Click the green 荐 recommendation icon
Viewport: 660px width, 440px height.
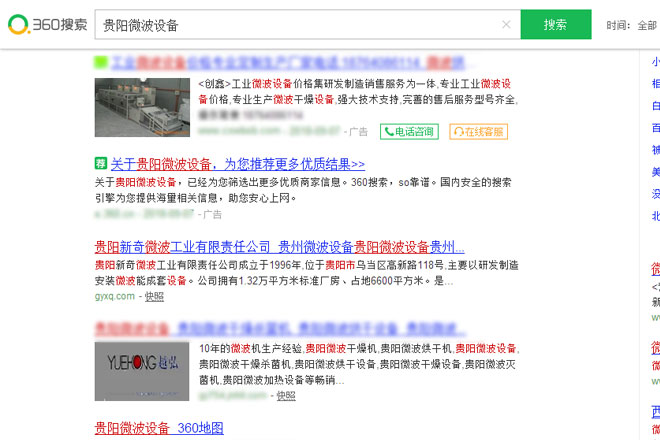click(101, 163)
